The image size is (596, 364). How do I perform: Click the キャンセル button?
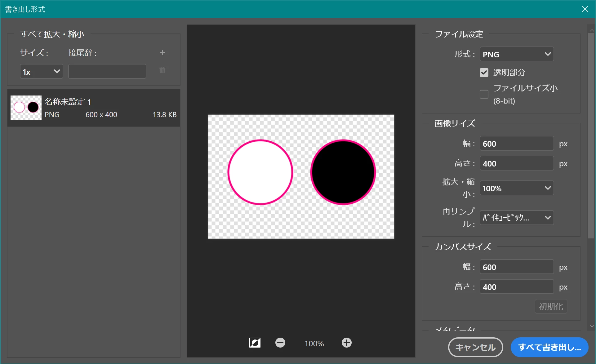(475, 347)
